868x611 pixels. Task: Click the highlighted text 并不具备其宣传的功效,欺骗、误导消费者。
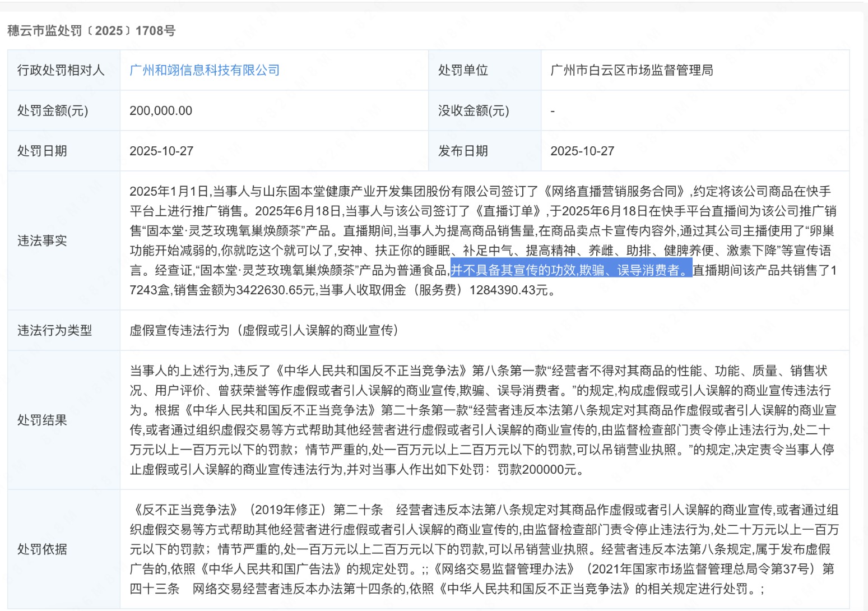pos(572,270)
